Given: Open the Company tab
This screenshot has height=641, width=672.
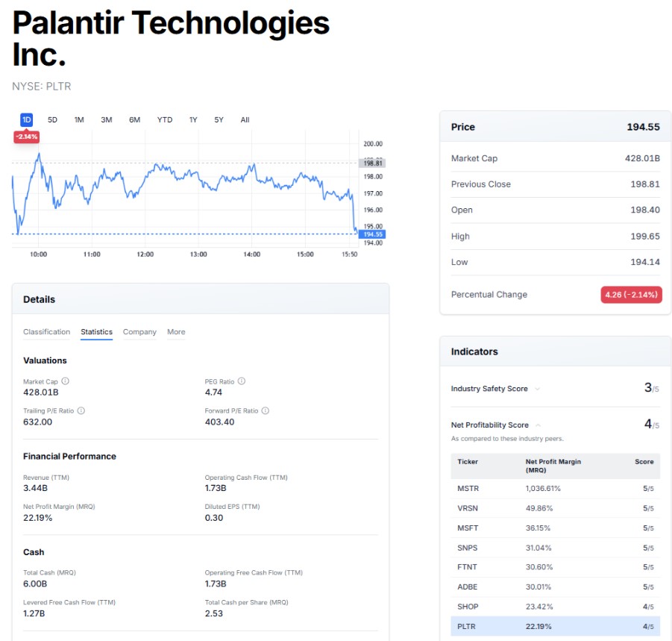Looking at the screenshot, I should pos(139,332).
